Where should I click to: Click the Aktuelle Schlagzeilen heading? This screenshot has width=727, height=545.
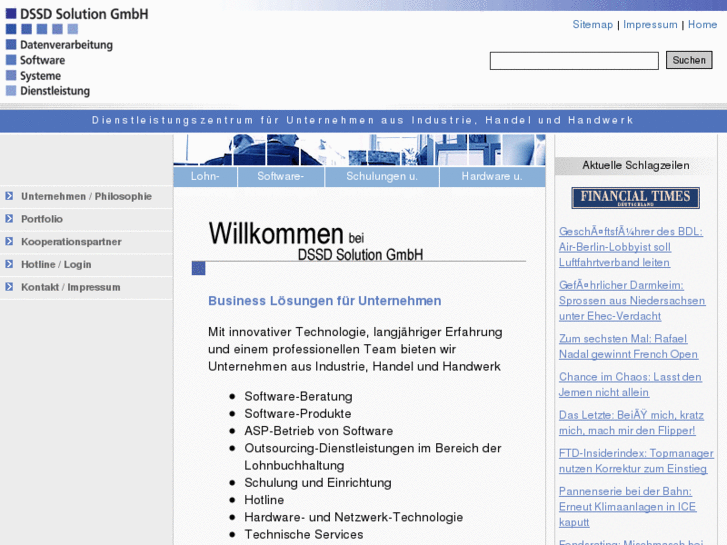click(636, 166)
